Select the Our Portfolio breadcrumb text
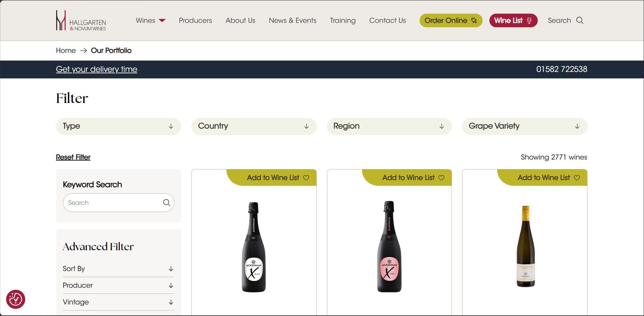The image size is (644, 316). point(111,50)
